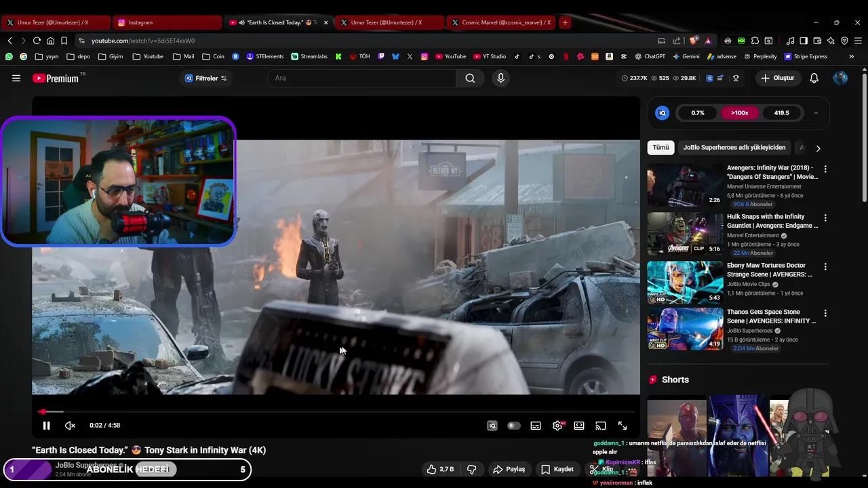Click the IQ button in the player controls

[492, 426]
